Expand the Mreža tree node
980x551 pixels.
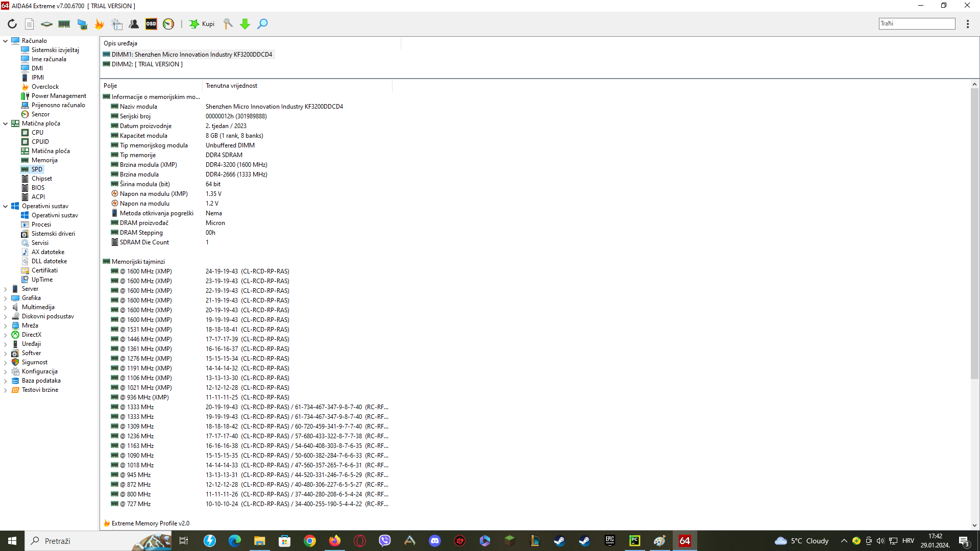pos(6,325)
